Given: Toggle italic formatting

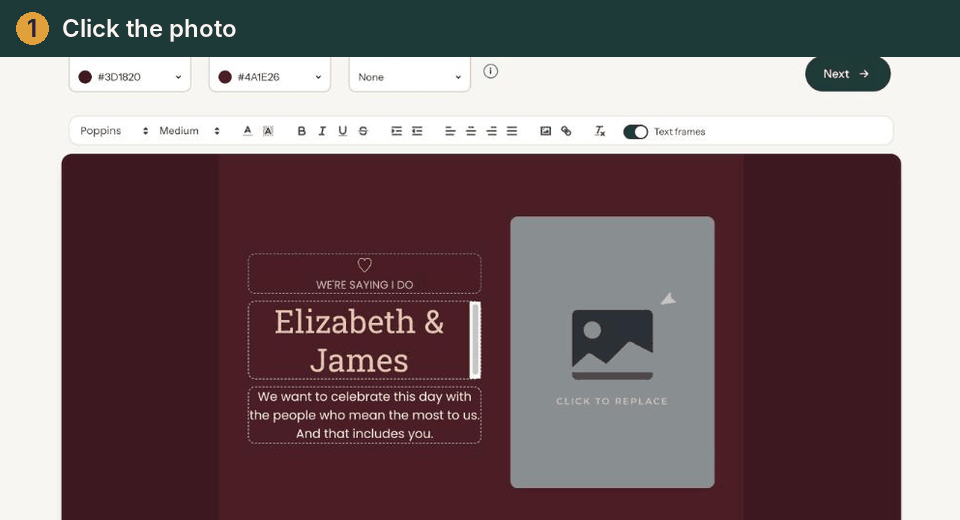Looking at the screenshot, I should click(322, 131).
